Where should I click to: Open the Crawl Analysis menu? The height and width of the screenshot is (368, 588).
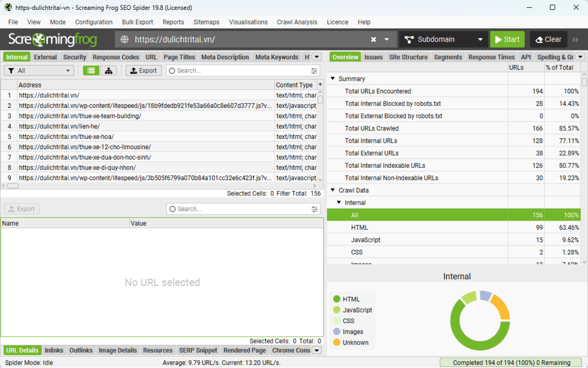tap(297, 22)
